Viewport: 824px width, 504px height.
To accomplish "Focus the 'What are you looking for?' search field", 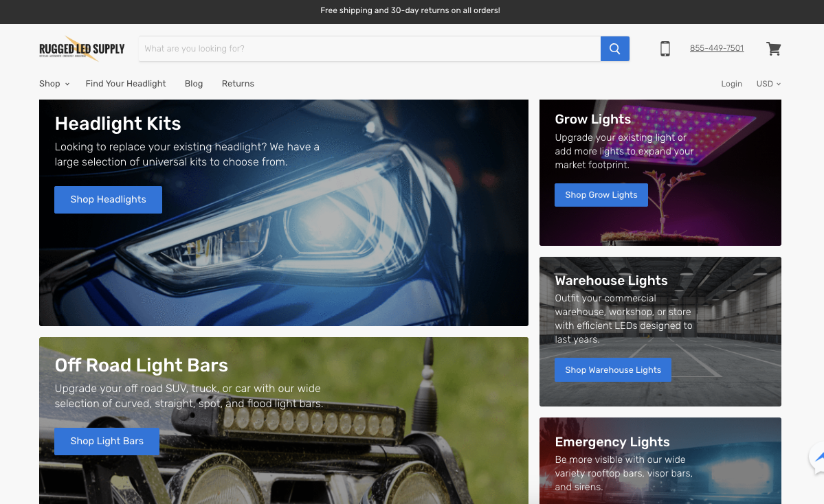I will pos(370,49).
